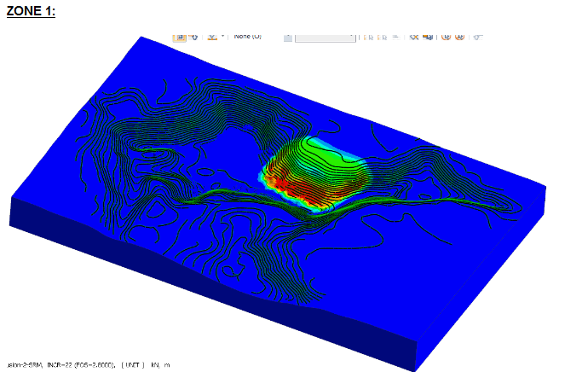
Task: Pick the red high-displacement zone on the model
Action: pos(300,192)
